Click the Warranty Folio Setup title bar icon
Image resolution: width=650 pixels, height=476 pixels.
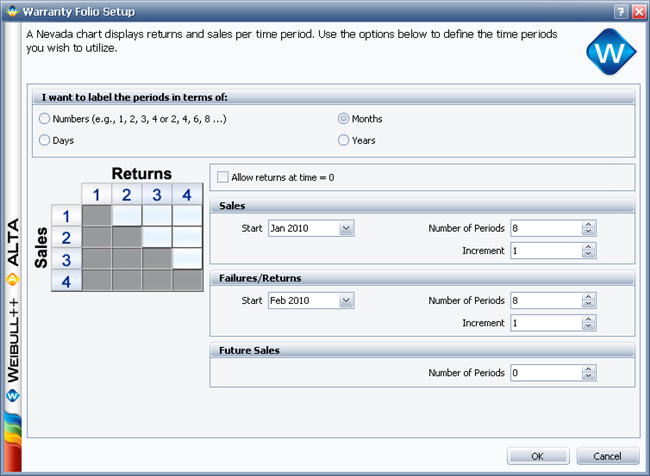tap(11, 11)
